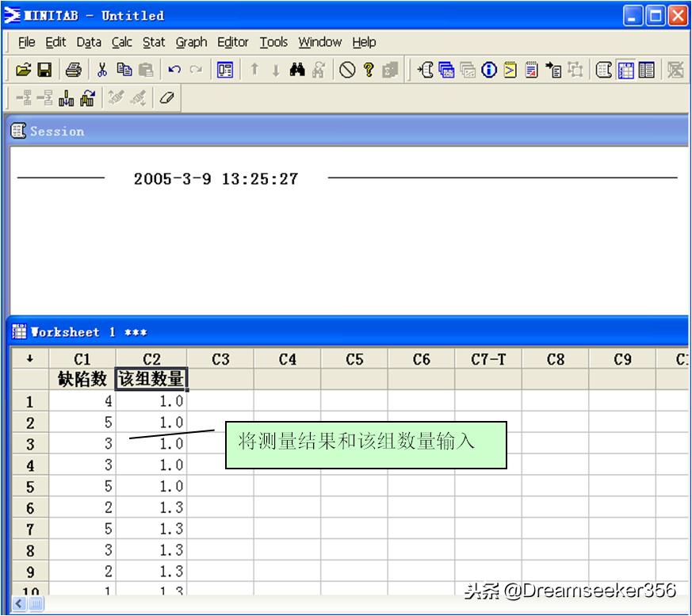
Task: Select the C3 column header
Action: 220,359
